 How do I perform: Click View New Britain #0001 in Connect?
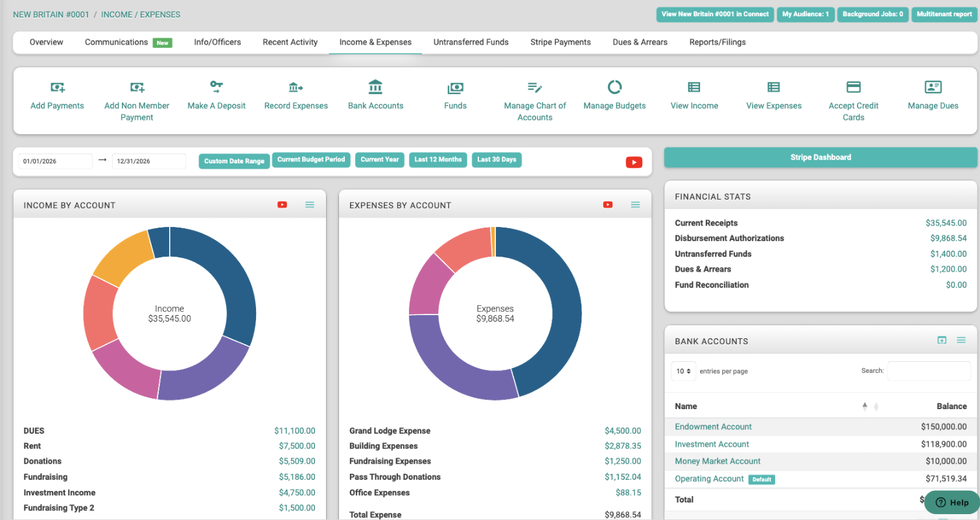pos(715,14)
